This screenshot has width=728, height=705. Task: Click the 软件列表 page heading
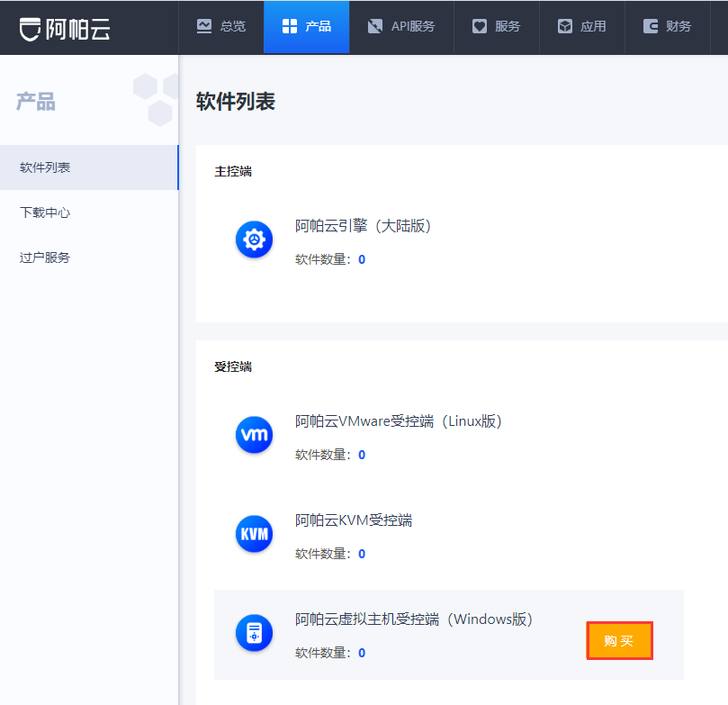[236, 101]
